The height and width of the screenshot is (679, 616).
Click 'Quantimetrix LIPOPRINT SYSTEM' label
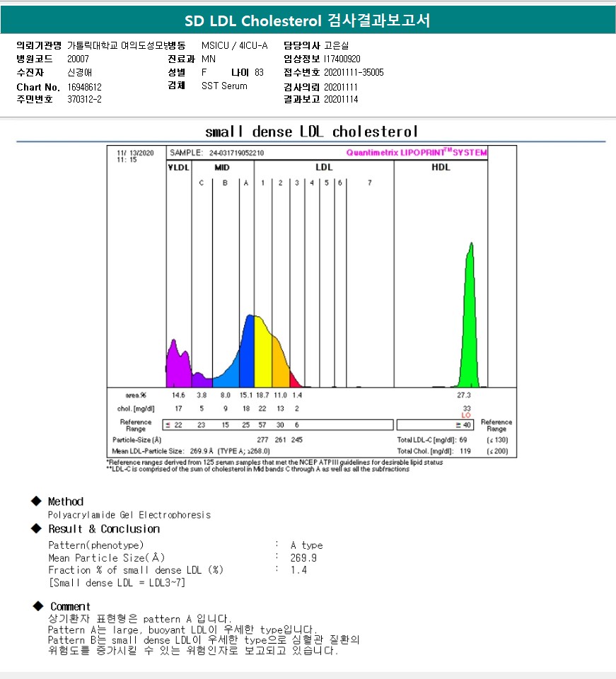tap(417, 153)
